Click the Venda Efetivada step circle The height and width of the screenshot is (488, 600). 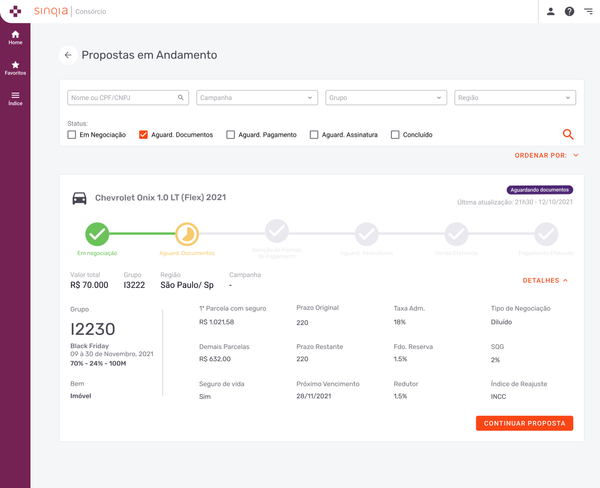click(457, 234)
